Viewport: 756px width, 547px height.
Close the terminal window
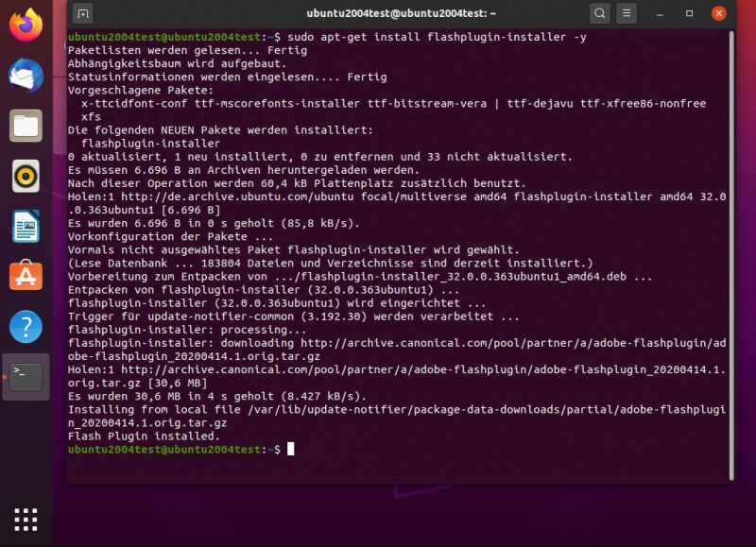(x=719, y=13)
